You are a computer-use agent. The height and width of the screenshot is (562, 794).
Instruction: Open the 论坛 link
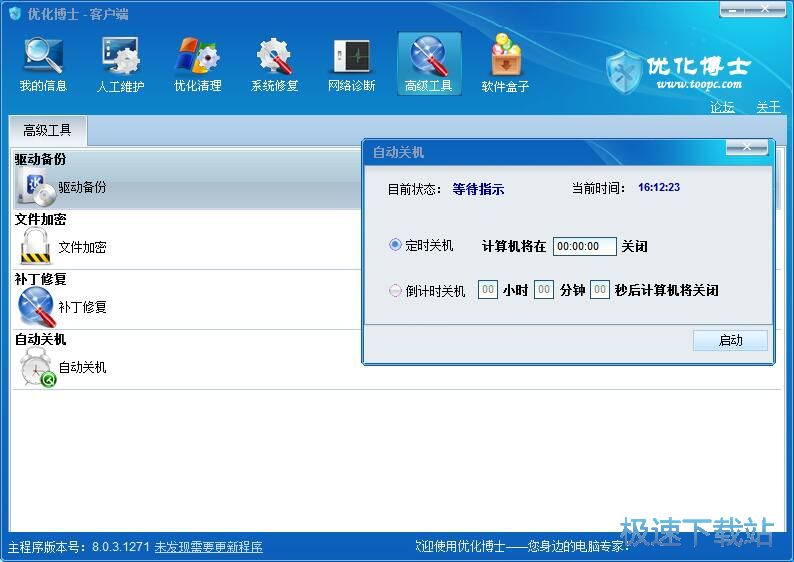point(722,107)
